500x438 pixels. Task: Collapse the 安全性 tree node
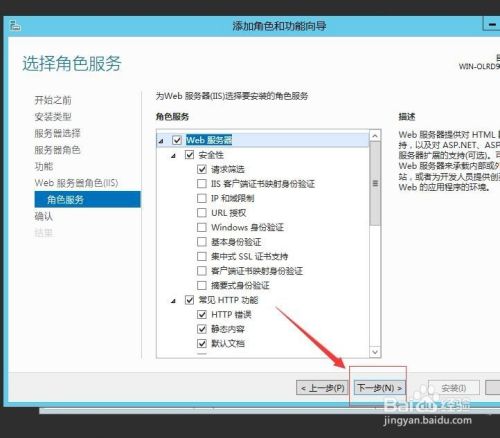pos(173,156)
